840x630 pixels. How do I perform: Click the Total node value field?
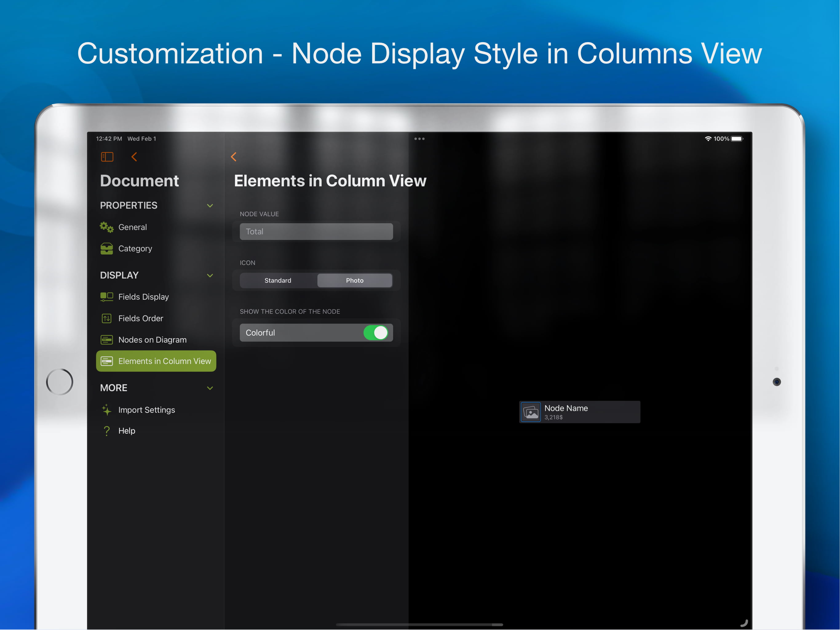pos(316,231)
